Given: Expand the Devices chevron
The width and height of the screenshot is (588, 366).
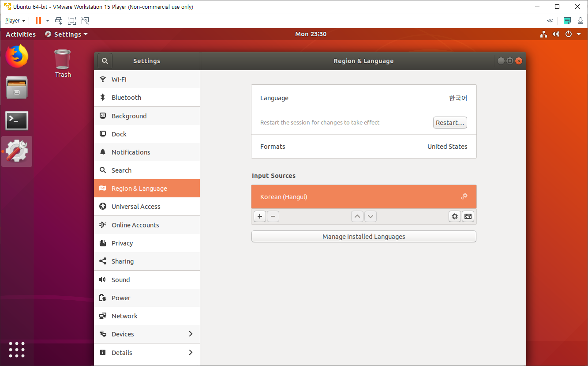Looking at the screenshot, I should point(191,334).
